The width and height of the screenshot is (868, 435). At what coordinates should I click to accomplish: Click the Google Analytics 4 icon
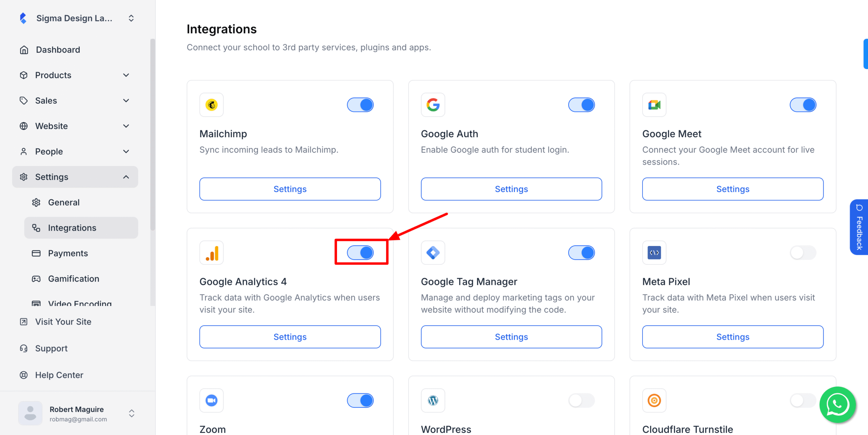(x=211, y=252)
